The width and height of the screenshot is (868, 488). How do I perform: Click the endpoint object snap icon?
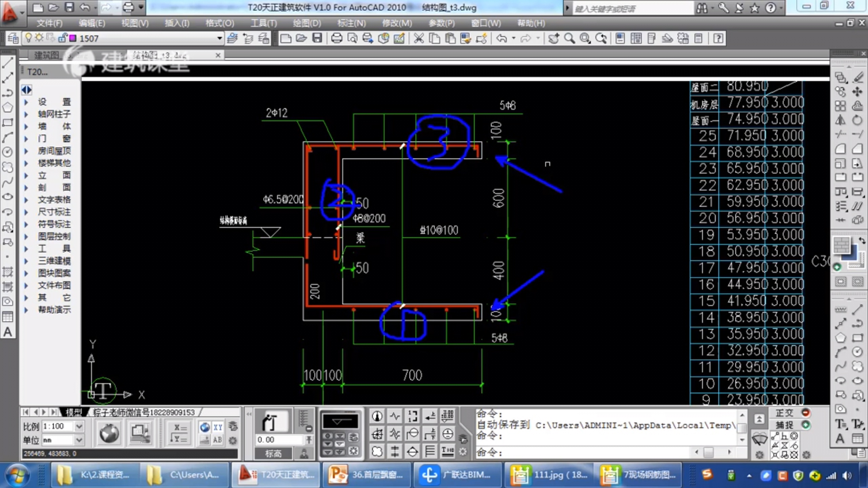click(x=775, y=436)
